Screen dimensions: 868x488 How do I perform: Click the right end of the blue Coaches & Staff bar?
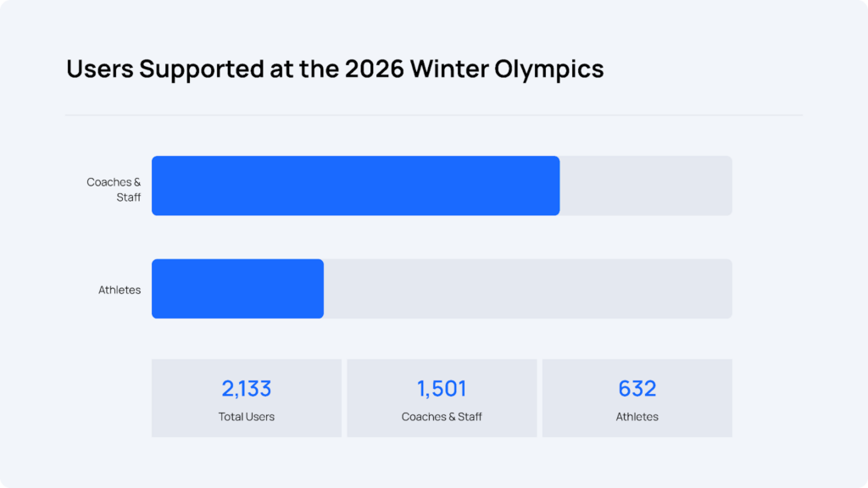[x=554, y=186]
